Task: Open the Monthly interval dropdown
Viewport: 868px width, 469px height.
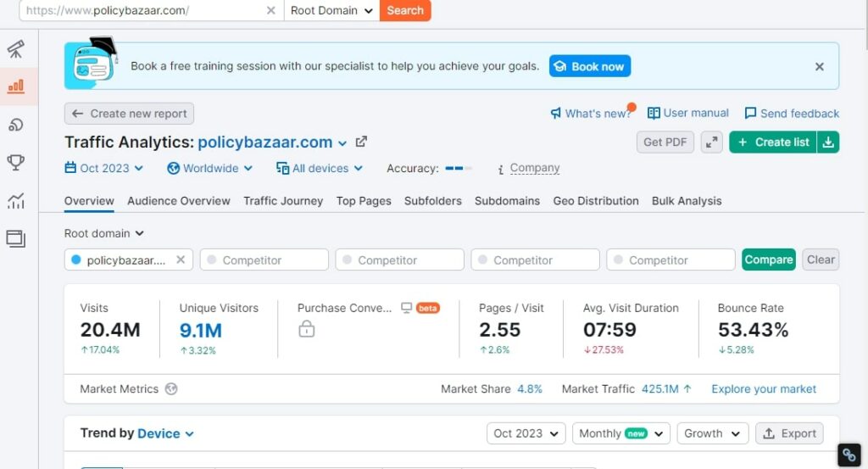Action: 621,433
